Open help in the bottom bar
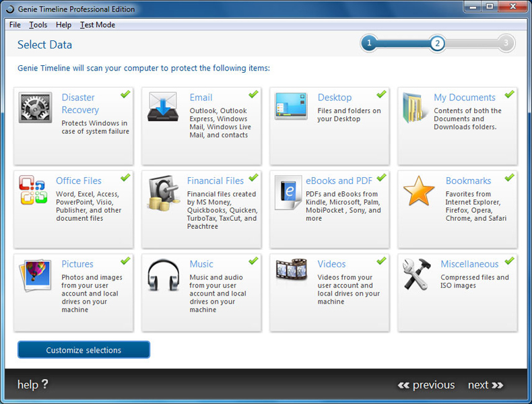Viewport: 532px width, 404px height. pos(32,384)
